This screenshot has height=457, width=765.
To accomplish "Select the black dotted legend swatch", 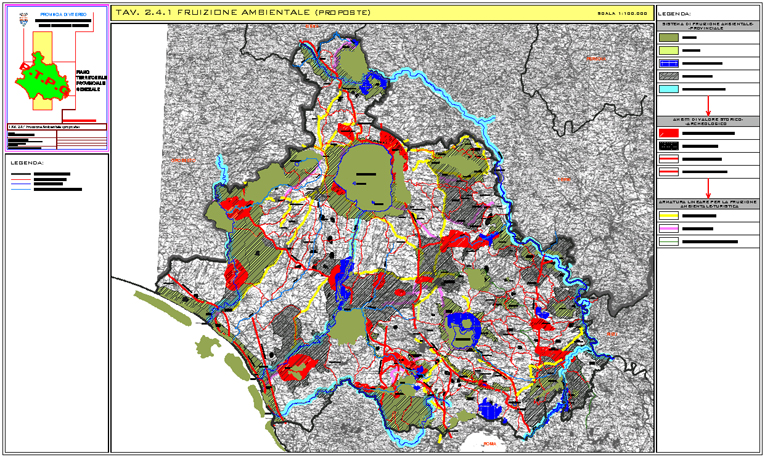I will [x=669, y=146].
